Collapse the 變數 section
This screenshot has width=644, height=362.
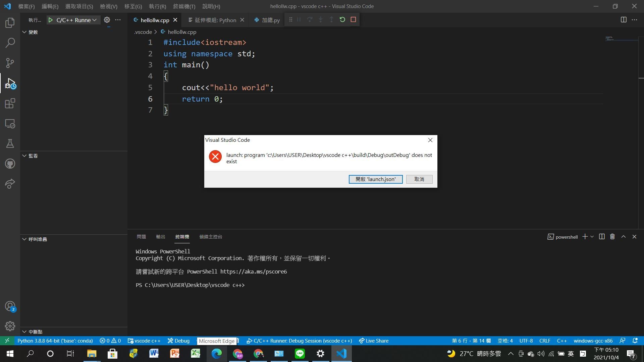click(24, 32)
